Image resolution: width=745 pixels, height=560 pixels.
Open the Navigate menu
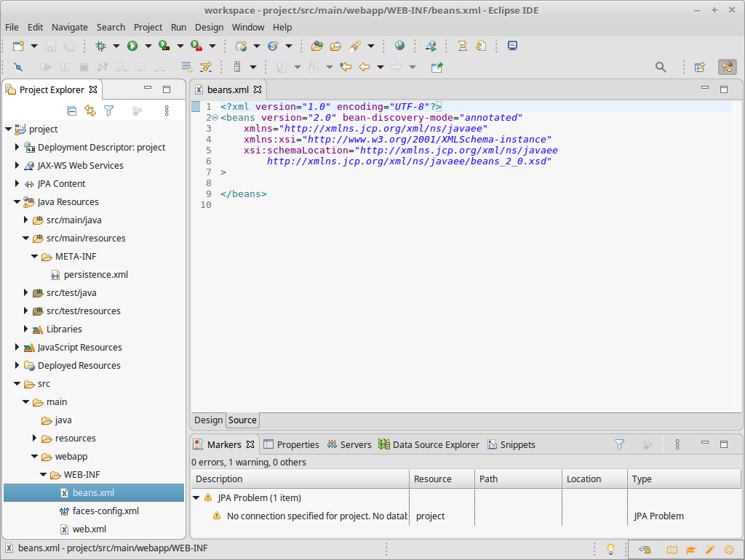(69, 27)
